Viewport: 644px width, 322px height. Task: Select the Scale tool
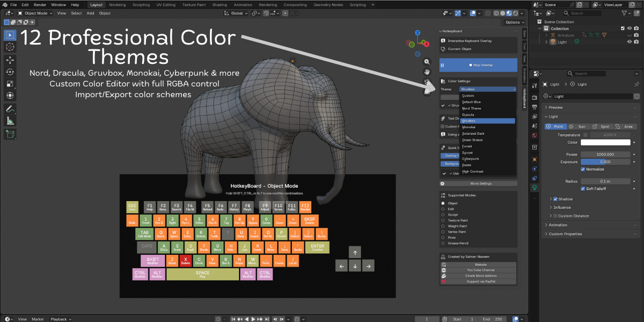10,84
